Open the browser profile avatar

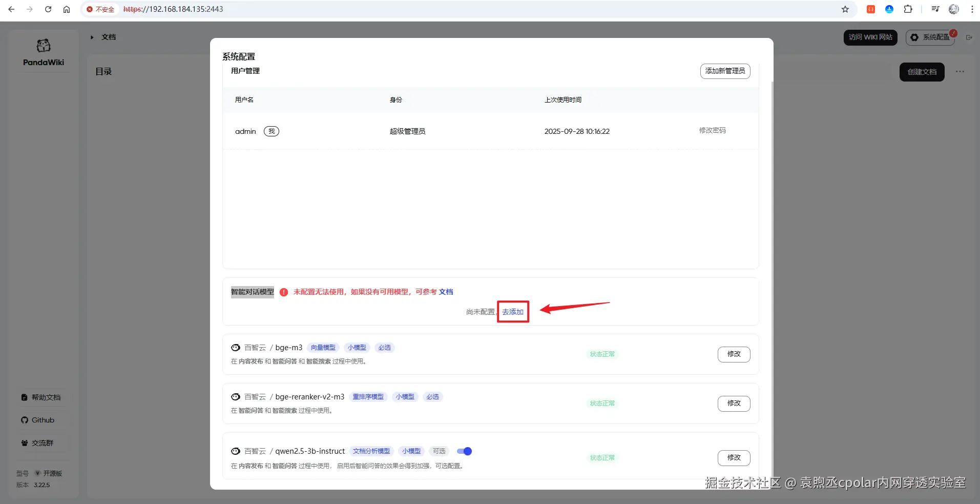954,9
